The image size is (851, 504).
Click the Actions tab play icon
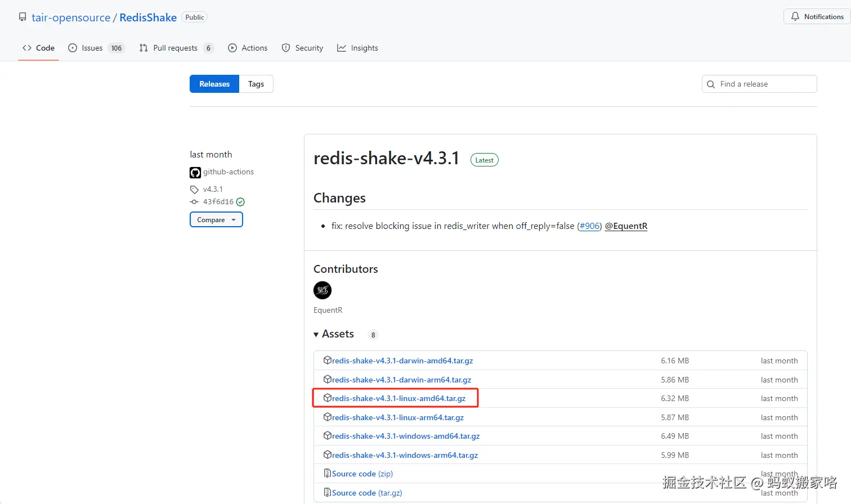pos(232,48)
